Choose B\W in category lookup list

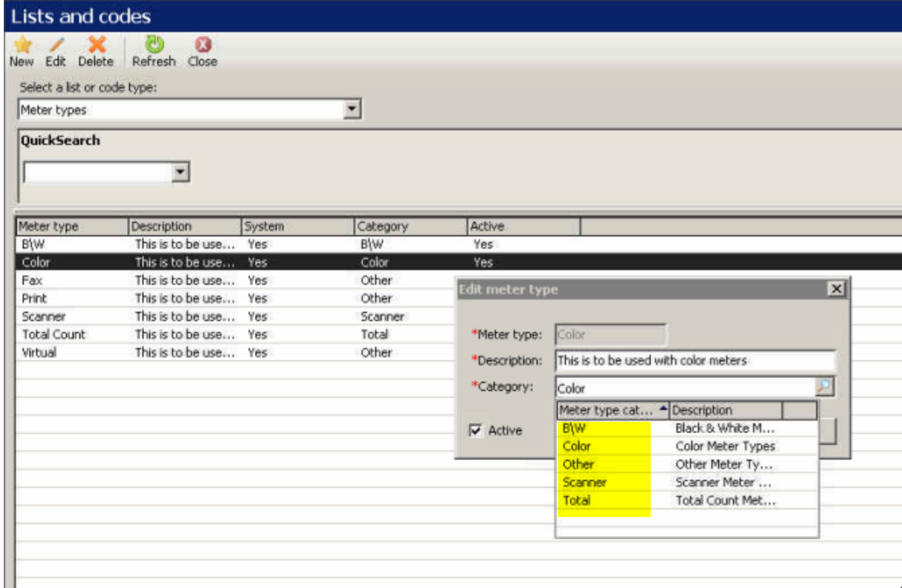574,428
